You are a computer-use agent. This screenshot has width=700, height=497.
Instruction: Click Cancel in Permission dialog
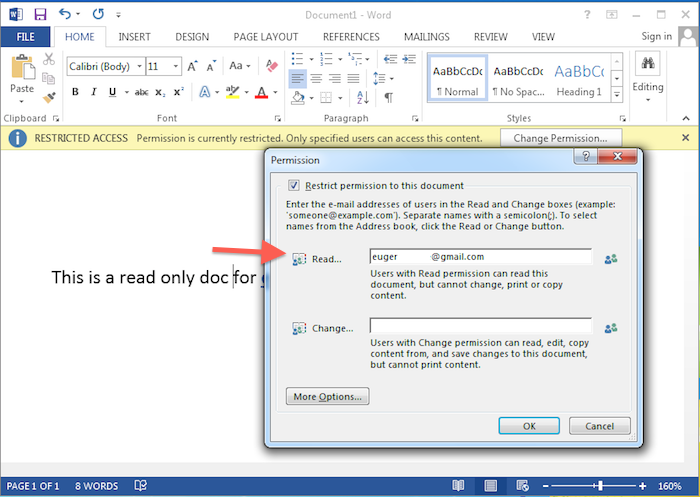click(600, 426)
